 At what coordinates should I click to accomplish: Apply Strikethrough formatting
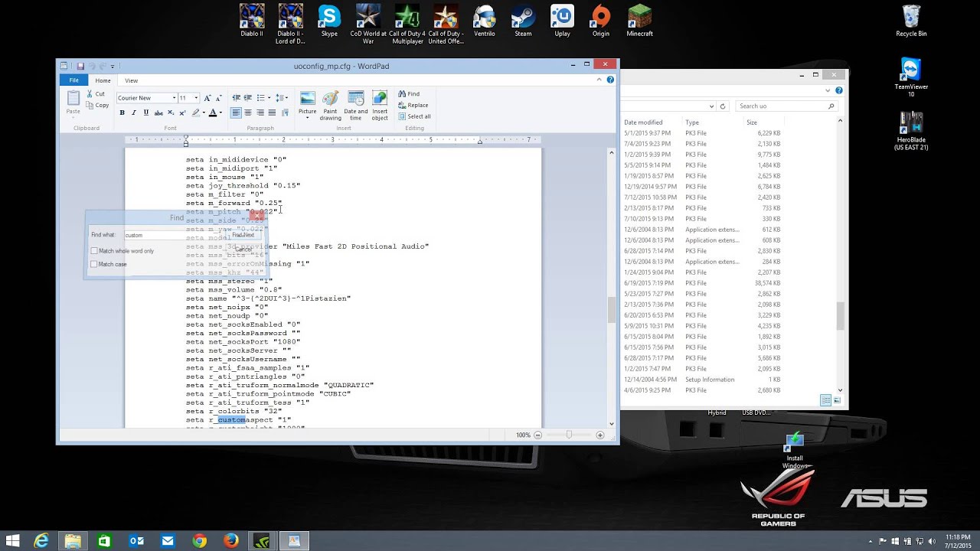tap(158, 112)
